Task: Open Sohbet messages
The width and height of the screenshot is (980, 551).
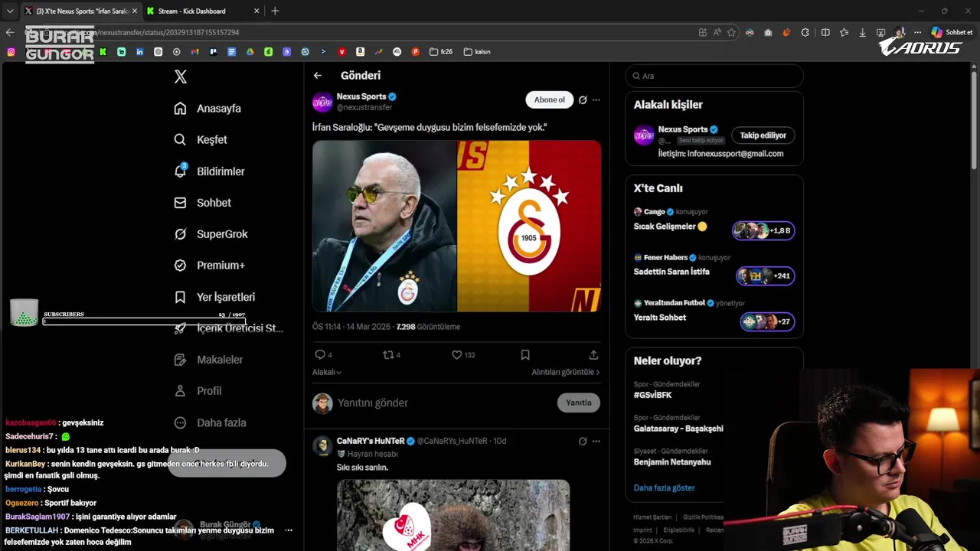Action: point(202,203)
